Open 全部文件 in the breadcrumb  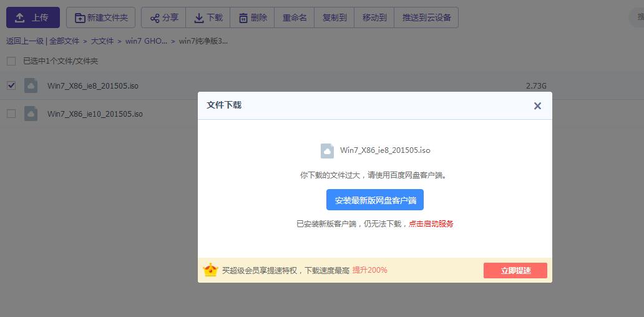pos(64,41)
